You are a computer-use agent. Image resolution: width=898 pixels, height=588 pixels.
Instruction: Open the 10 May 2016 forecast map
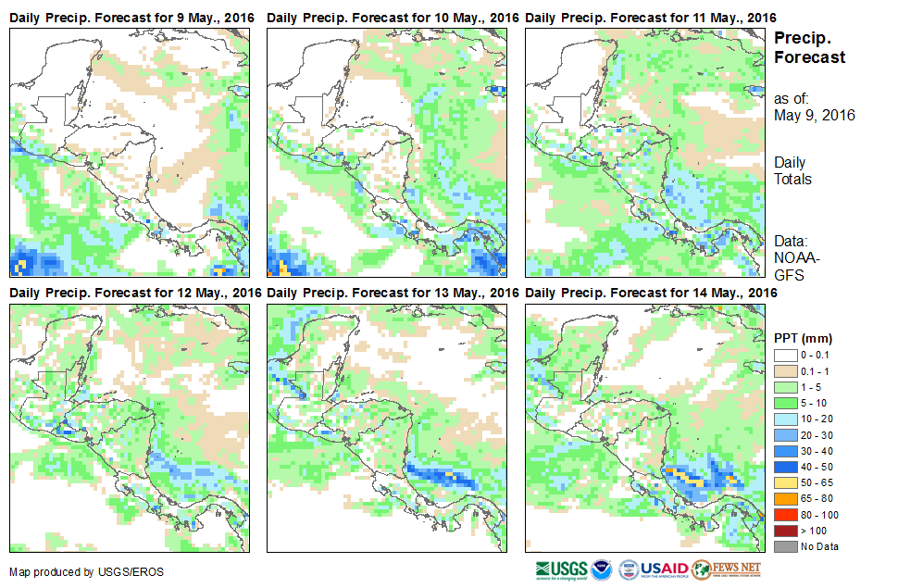point(388,152)
